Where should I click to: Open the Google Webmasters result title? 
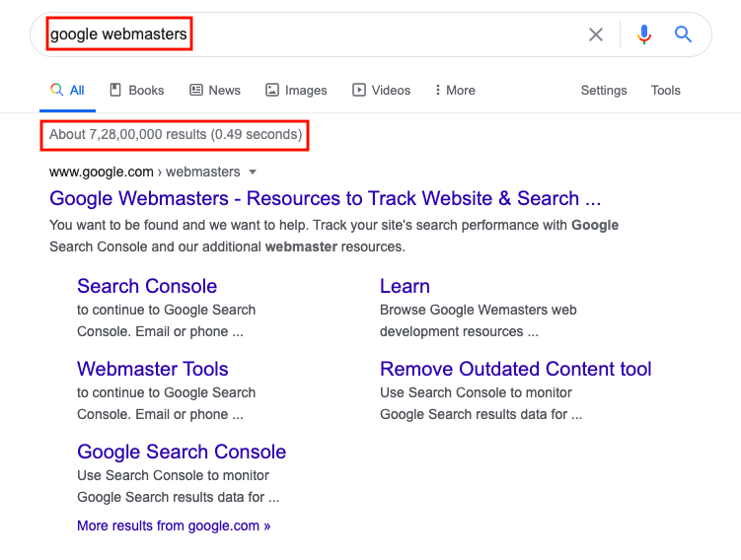(x=325, y=198)
